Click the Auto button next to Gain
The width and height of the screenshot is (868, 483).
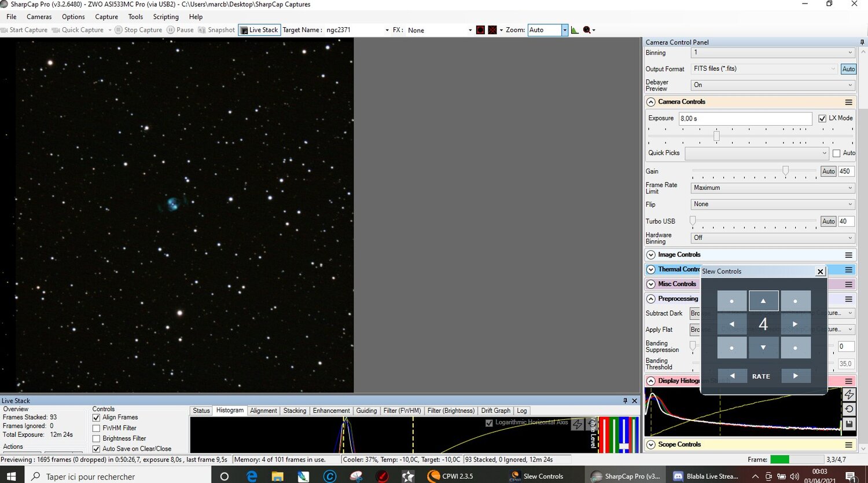[x=828, y=171]
